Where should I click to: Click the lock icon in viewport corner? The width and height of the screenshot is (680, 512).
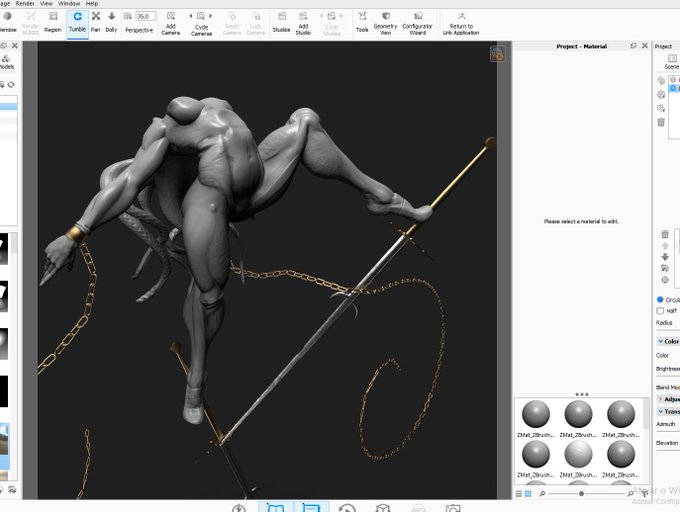(x=497, y=54)
